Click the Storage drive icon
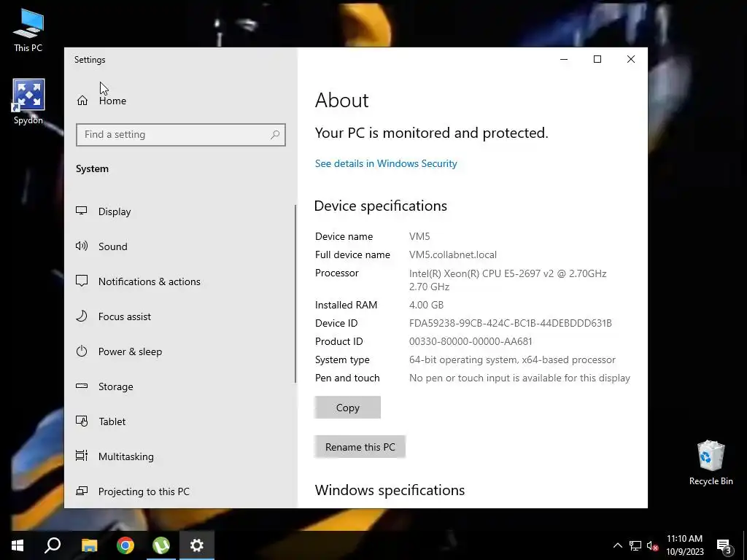Viewport: 747px width, 560px height. pyautogui.click(x=82, y=386)
